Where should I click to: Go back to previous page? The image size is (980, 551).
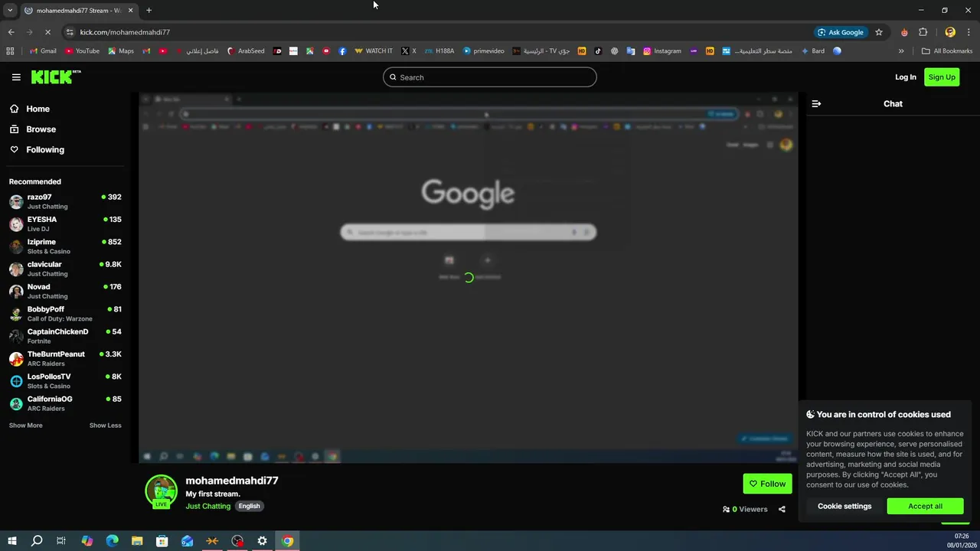click(x=11, y=32)
